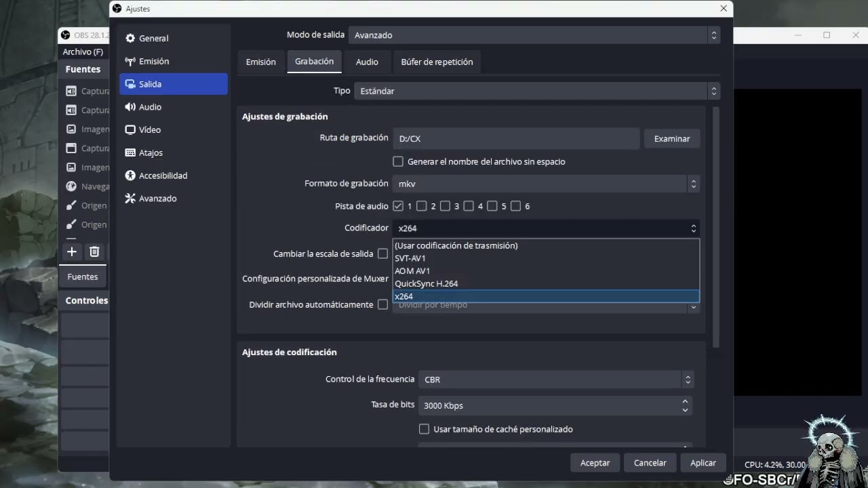Click Aceptar button
Image resolution: width=868 pixels, height=488 pixels.
[x=595, y=463]
